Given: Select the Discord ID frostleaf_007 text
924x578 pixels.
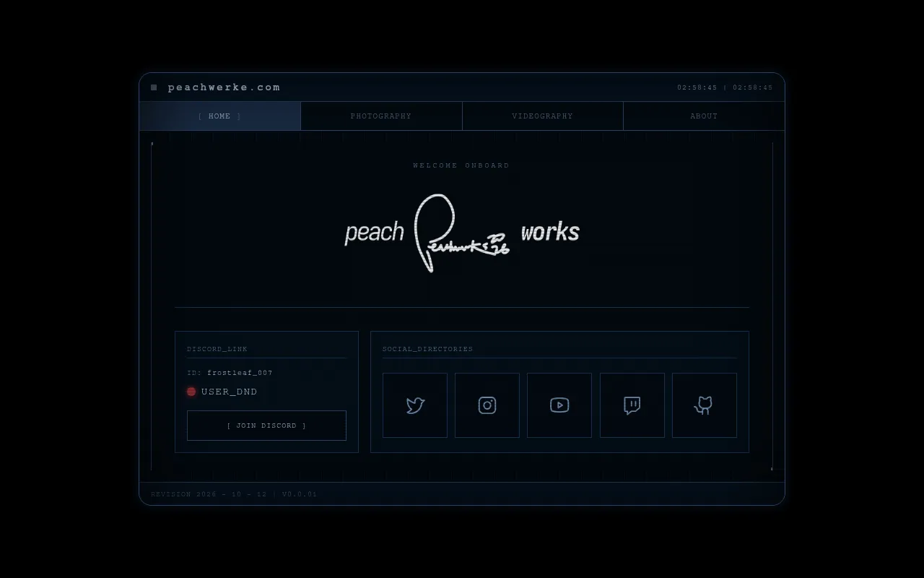Looking at the screenshot, I should tap(240, 373).
